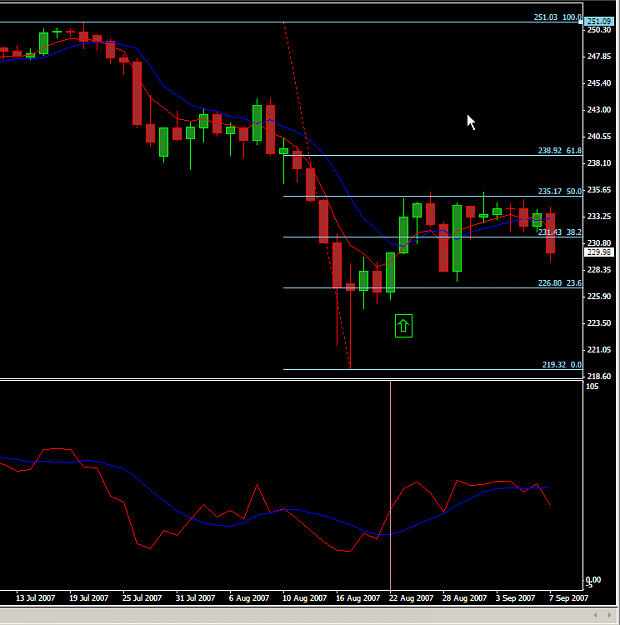
Task: Click the 250.30 price axis value
Action: (x=599, y=30)
